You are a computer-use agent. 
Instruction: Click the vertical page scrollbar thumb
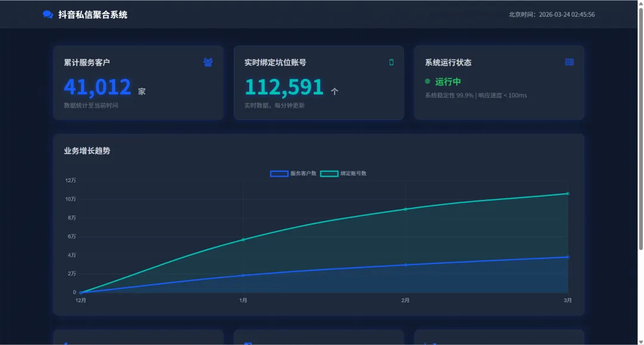(640, 128)
